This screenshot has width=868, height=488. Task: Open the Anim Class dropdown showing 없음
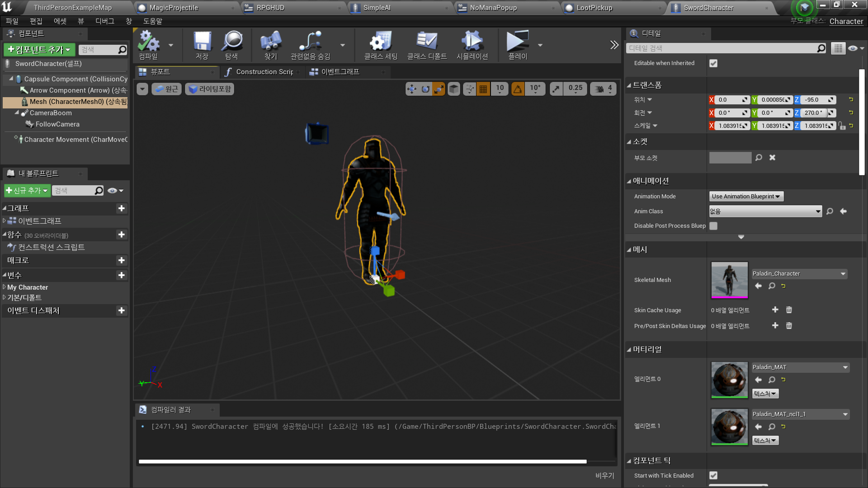click(765, 211)
